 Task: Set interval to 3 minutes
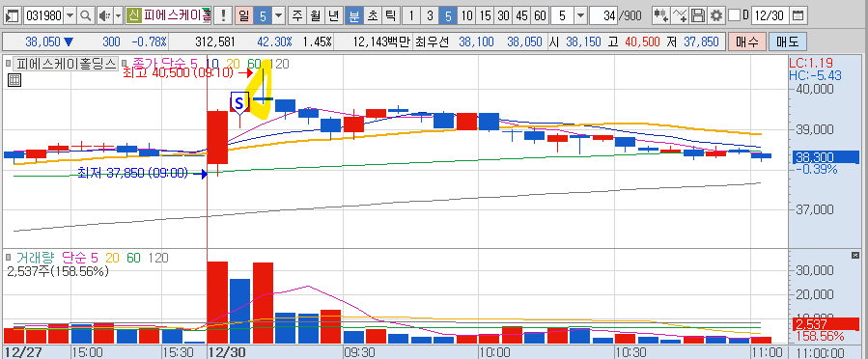point(430,15)
